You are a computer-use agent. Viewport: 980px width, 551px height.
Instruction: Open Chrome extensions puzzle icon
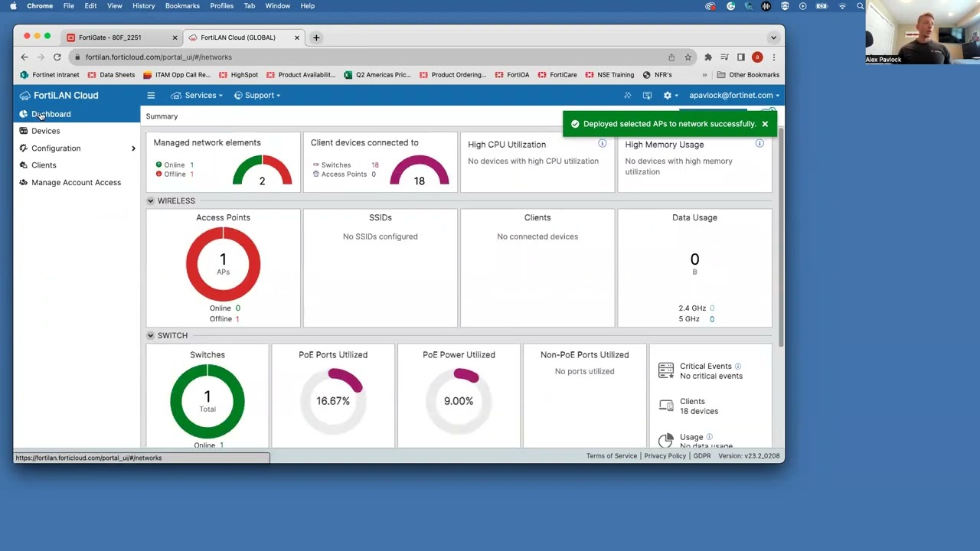(x=708, y=57)
